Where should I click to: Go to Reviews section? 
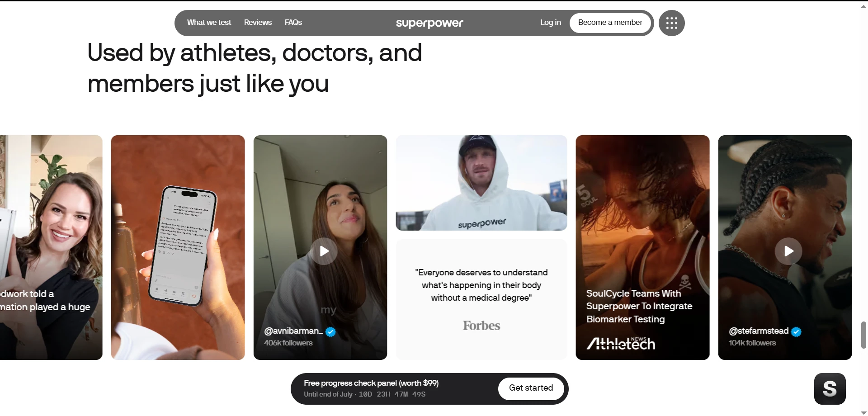[258, 23]
